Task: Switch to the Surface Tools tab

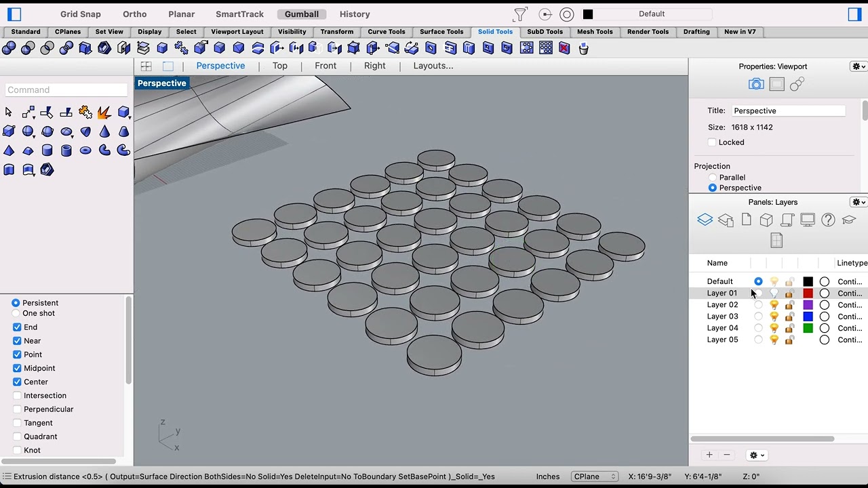Action: 441,32
